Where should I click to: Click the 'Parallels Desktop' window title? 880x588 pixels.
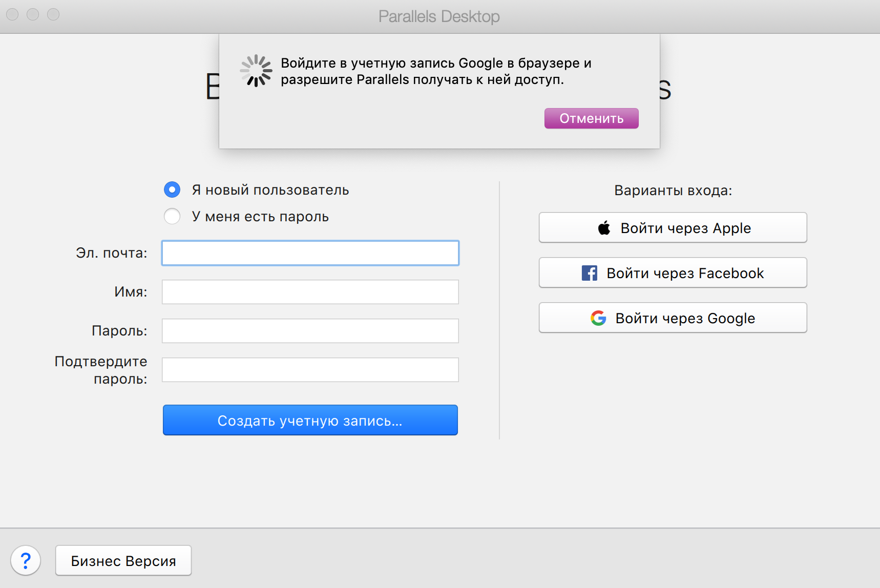[439, 16]
